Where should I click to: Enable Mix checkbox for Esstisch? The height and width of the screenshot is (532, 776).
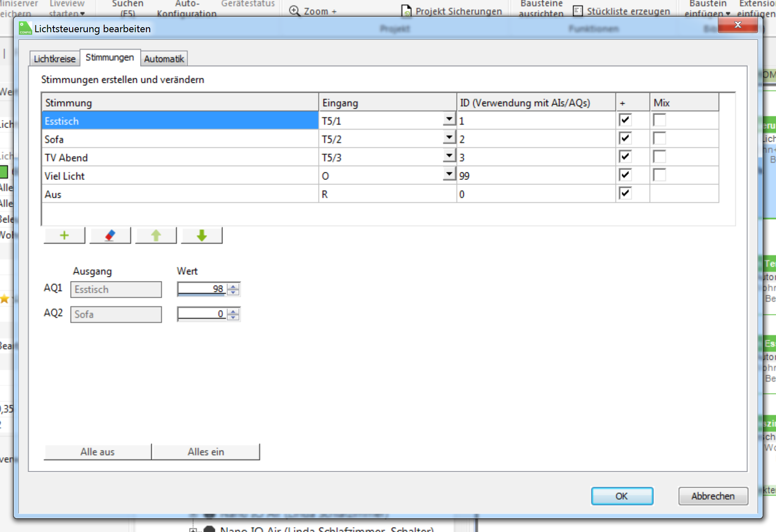point(659,120)
